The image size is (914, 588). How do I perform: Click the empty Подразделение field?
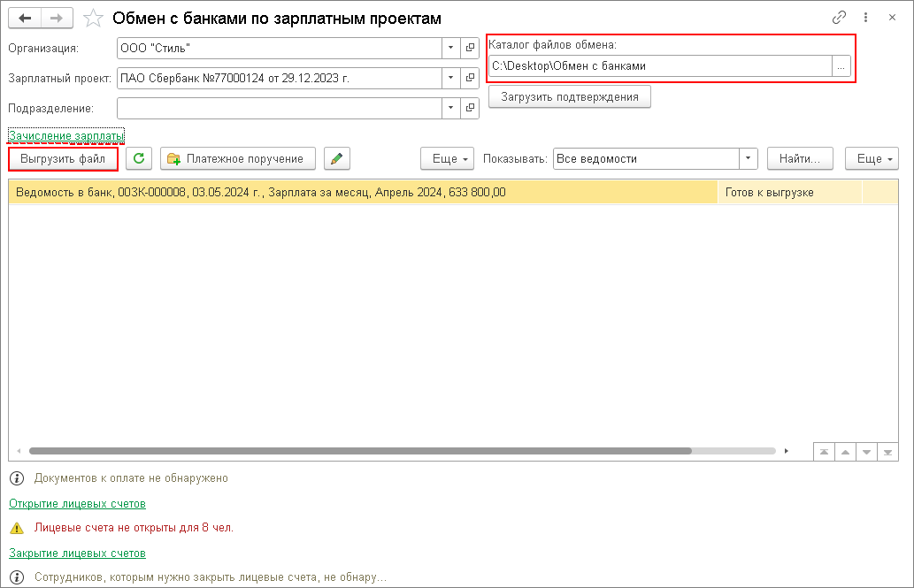click(280, 109)
